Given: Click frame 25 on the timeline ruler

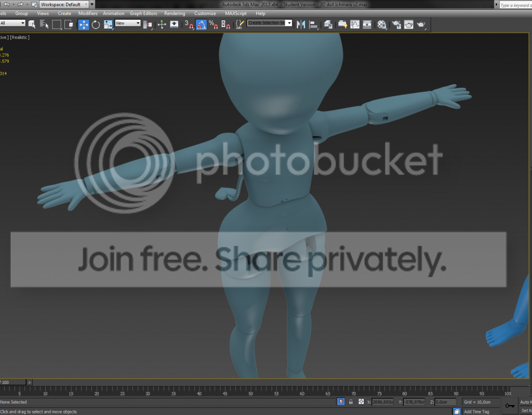Looking at the screenshot, I should pyautogui.click(x=122, y=394).
